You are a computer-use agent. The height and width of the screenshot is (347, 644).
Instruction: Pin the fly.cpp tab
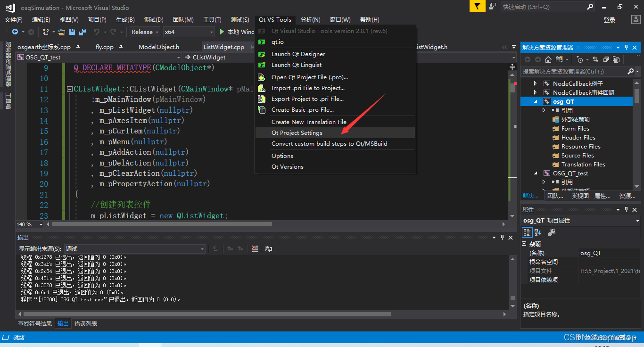pos(121,47)
